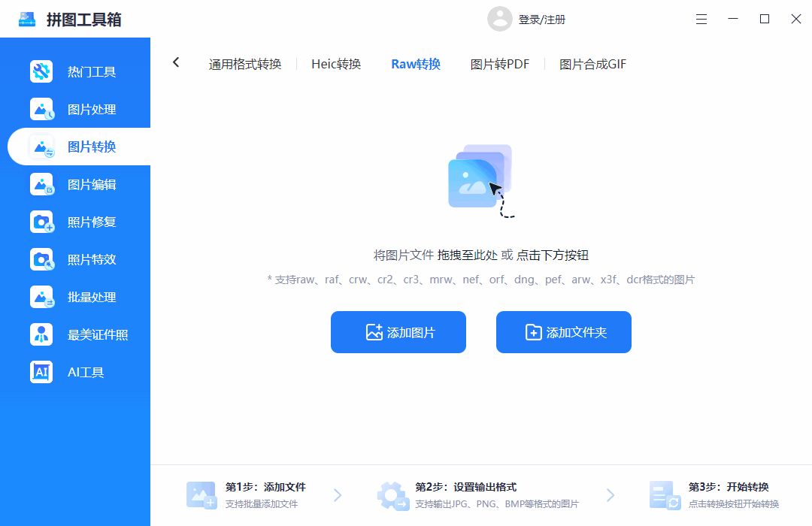Click the 拼图工具箱 app logo icon
The width and height of the screenshot is (812, 526).
(27, 19)
